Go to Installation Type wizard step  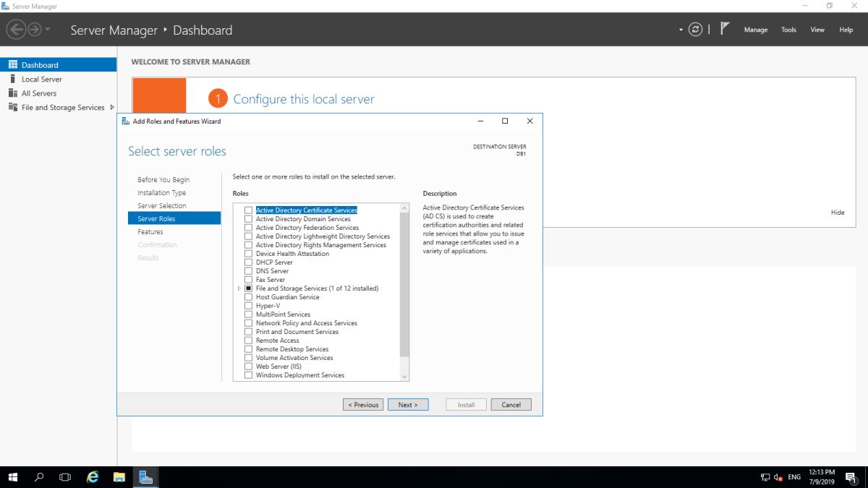tap(162, 193)
